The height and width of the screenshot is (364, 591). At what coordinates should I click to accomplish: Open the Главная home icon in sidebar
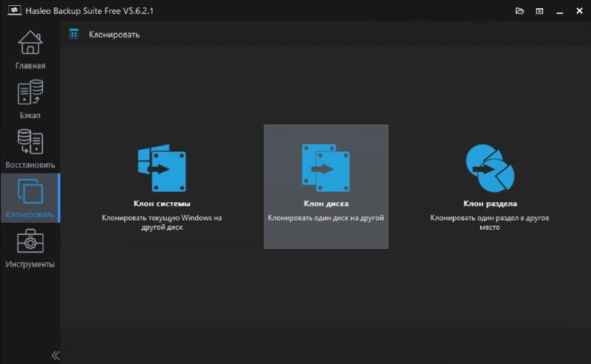point(30,43)
